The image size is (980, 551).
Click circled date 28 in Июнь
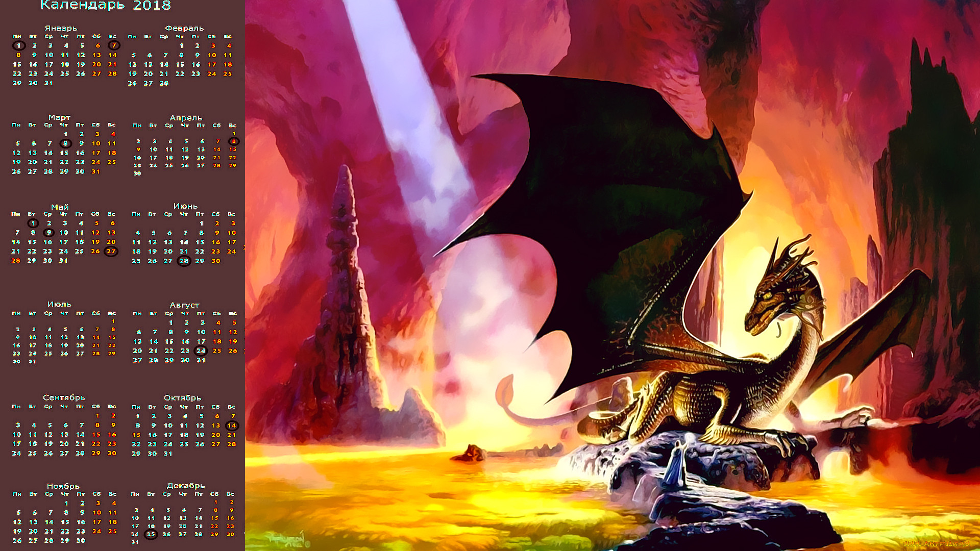184,261
